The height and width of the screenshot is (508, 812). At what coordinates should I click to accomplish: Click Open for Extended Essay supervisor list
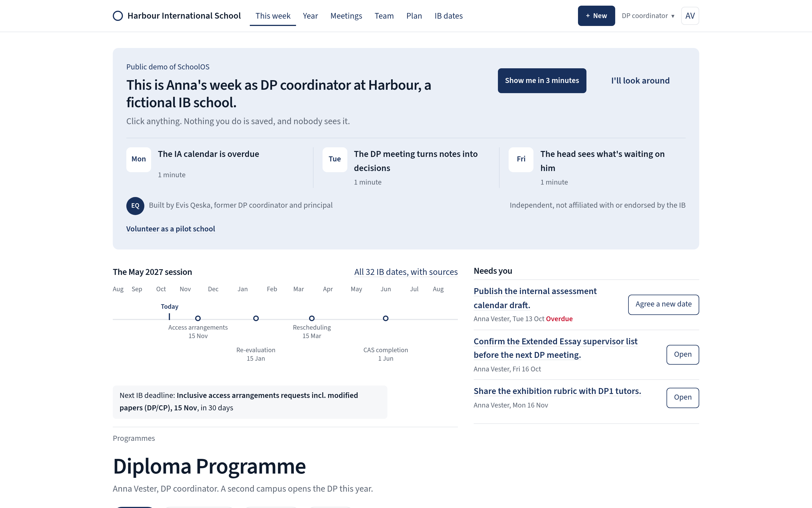tap(683, 354)
